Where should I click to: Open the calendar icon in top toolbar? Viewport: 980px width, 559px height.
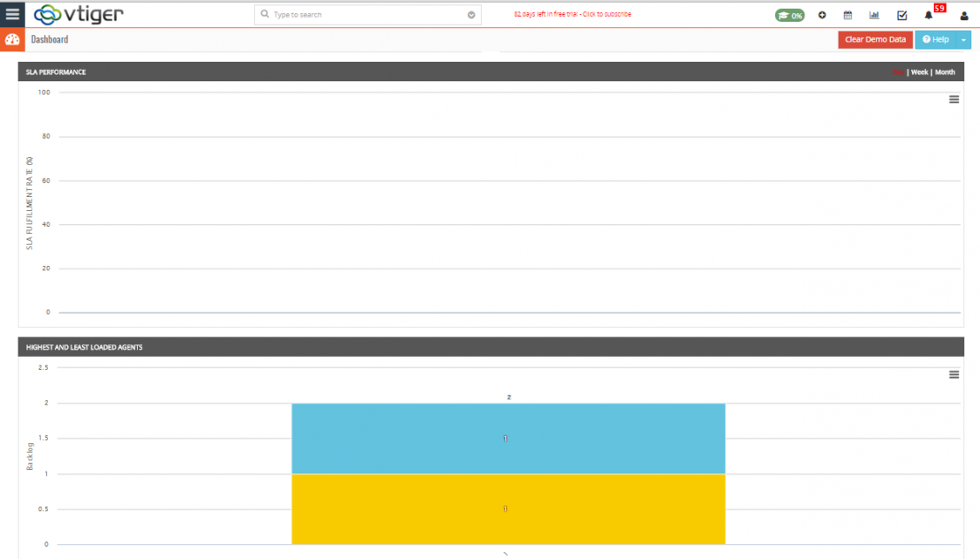(848, 14)
